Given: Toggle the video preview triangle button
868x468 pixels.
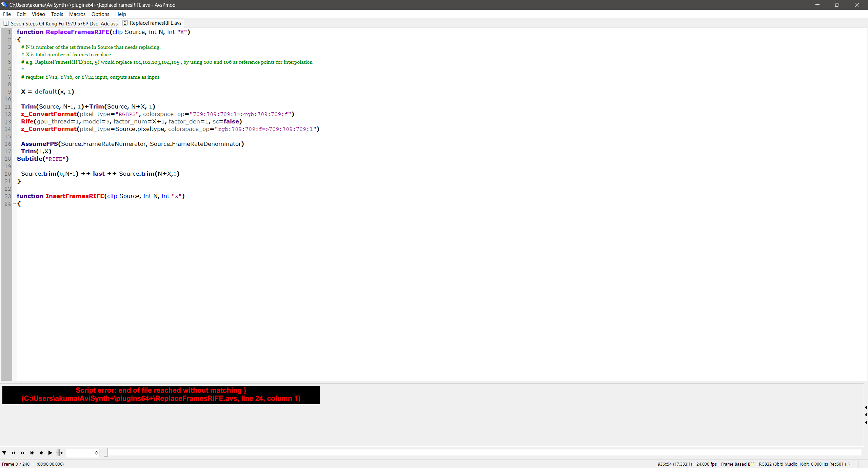Looking at the screenshot, I should (x=4, y=453).
